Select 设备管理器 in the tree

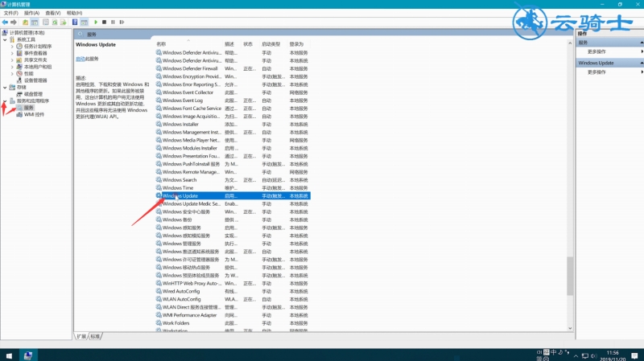pyautogui.click(x=35, y=80)
